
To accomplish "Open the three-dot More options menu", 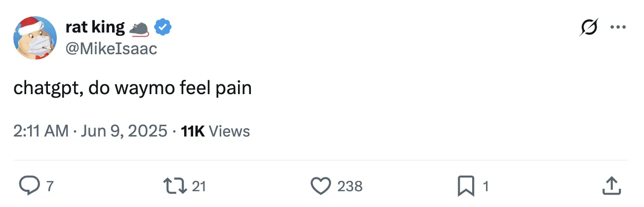I will click(618, 27).
